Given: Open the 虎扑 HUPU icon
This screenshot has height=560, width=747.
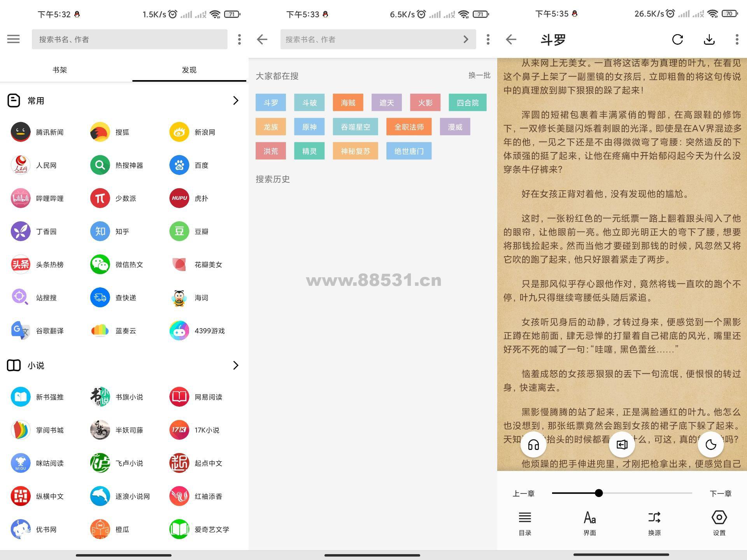Looking at the screenshot, I should (x=179, y=198).
